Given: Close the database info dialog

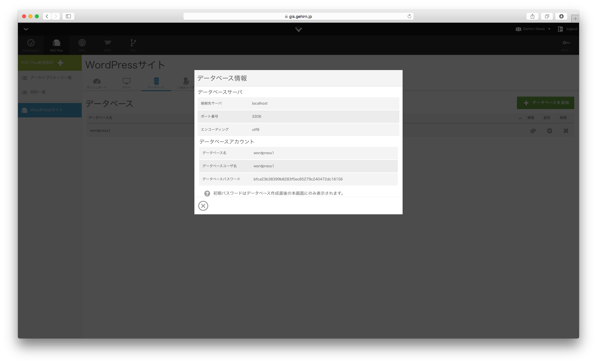Looking at the screenshot, I should tap(203, 206).
